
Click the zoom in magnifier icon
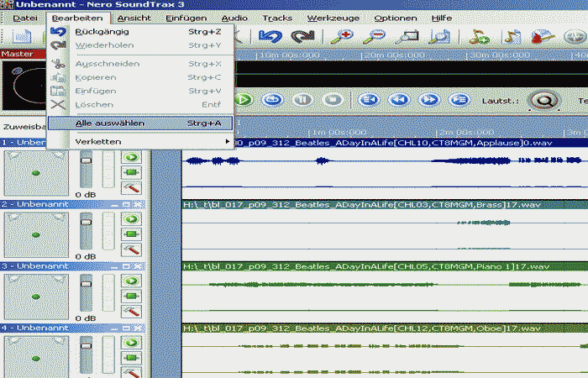(341, 36)
